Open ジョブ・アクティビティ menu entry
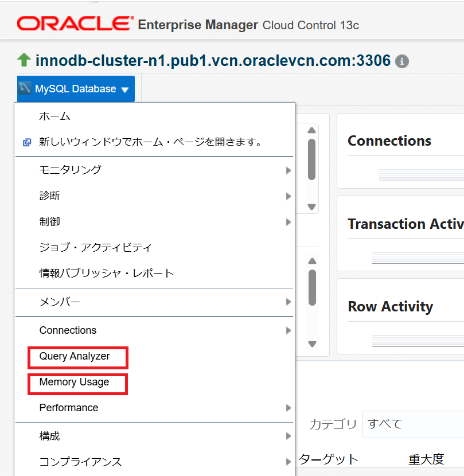This screenshot has width=464, height=476. click(95, 247)
